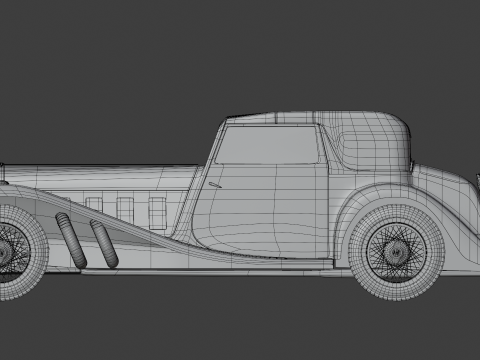Click the right exhaust pipe on the hood side
480x360 pixels.
coord(104,244)
